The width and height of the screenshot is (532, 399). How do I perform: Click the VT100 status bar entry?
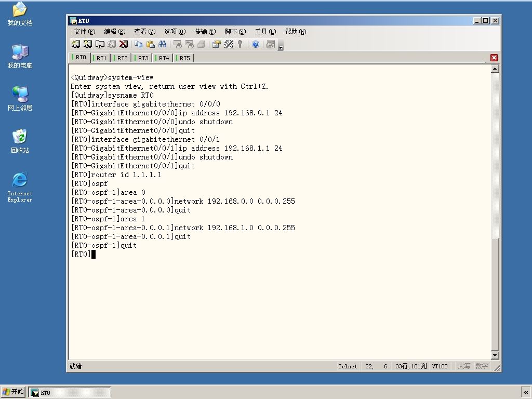pyautogui.click(x=440, y=366)
